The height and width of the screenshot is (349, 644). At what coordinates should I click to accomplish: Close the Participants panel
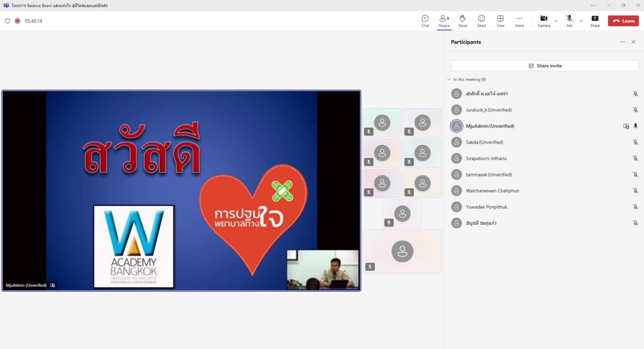click(634, 42)
